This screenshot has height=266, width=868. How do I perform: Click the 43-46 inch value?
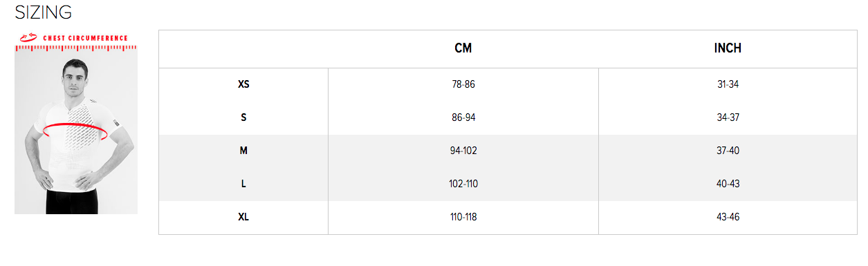tap(728, 217)
